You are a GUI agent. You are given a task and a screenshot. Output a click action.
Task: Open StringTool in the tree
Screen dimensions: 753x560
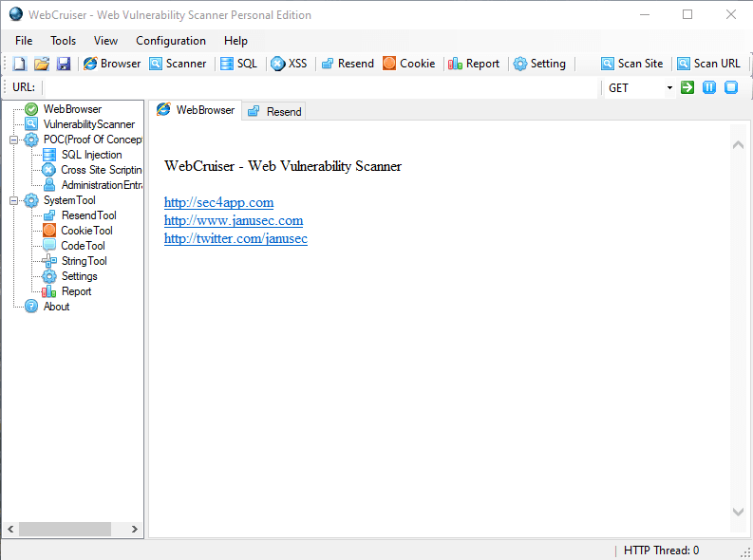point(85,261)
